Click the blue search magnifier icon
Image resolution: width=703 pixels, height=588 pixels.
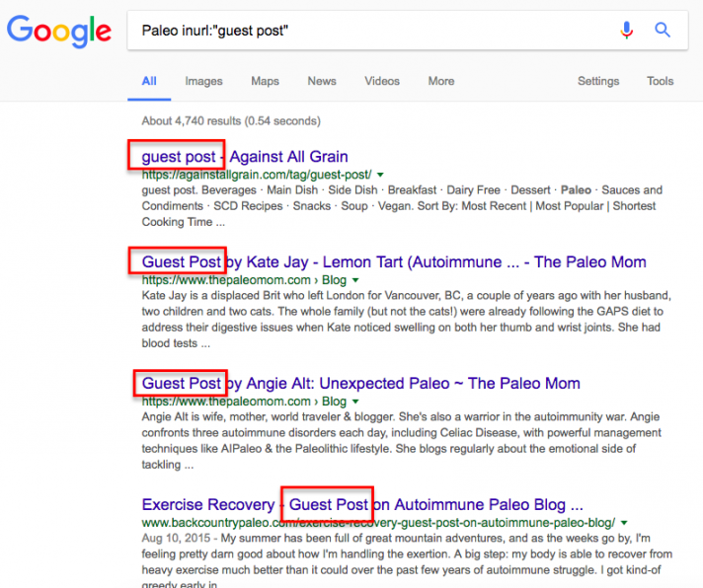pos(663,30)
